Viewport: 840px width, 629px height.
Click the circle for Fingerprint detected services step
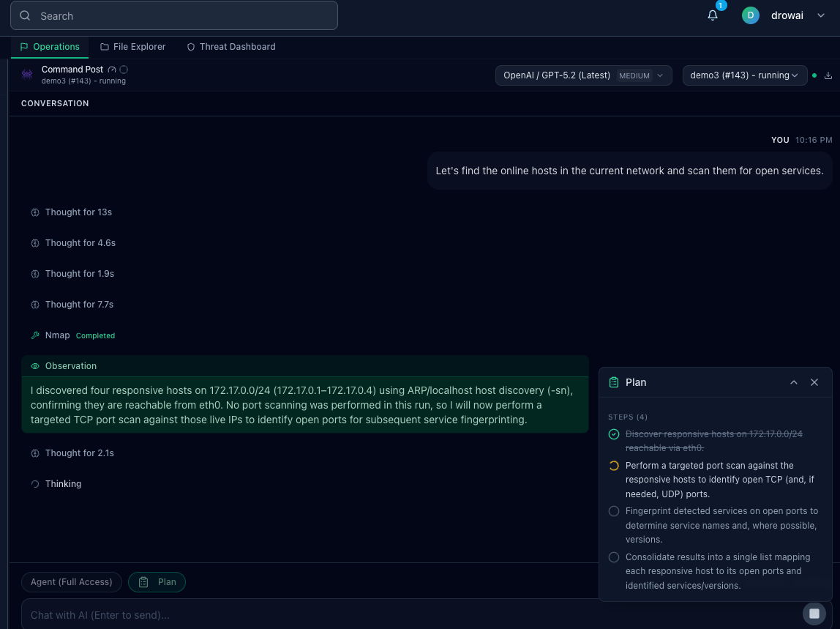click(614, 511)
